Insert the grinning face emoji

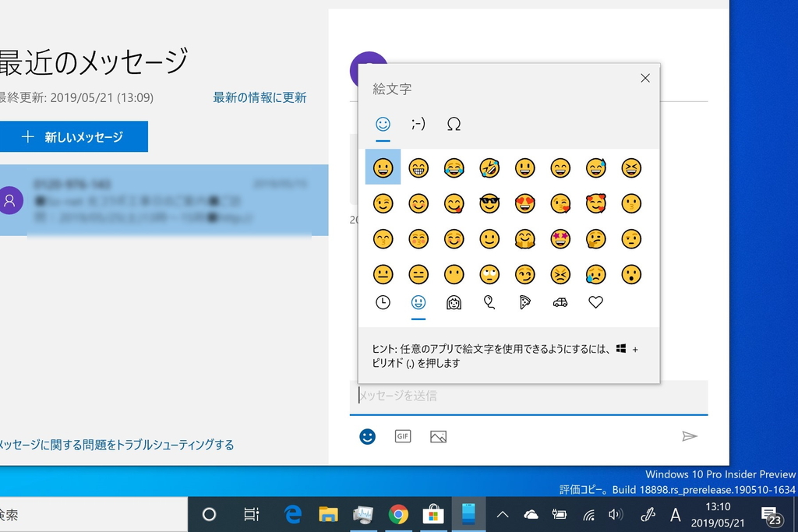click(383, 167)
